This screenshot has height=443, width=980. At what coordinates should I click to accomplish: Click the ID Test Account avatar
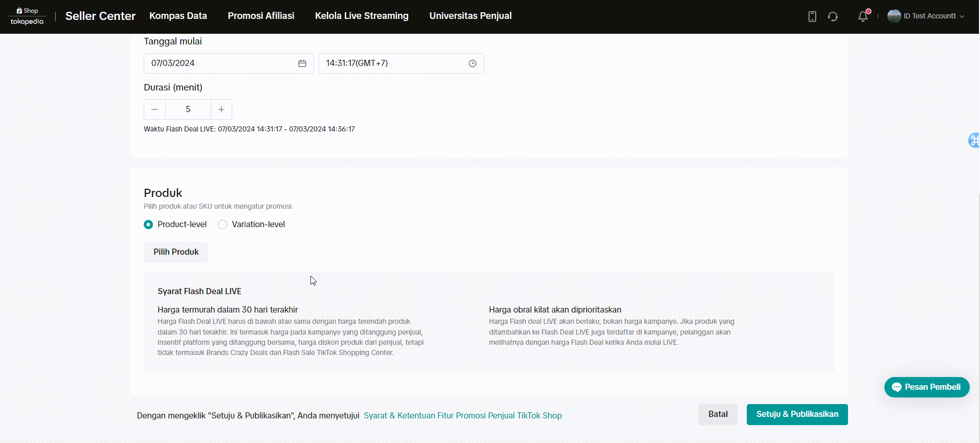click(894, 16)
